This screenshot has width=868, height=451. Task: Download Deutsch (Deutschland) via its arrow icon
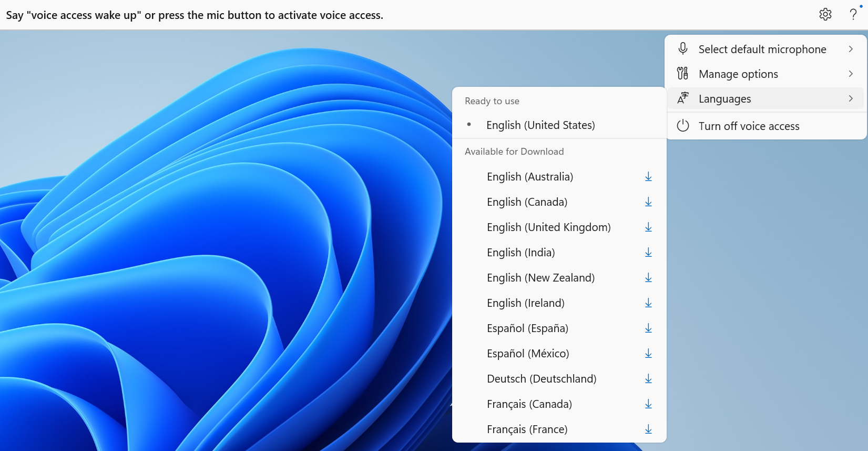pyautogui.click(x=648, y=379)
